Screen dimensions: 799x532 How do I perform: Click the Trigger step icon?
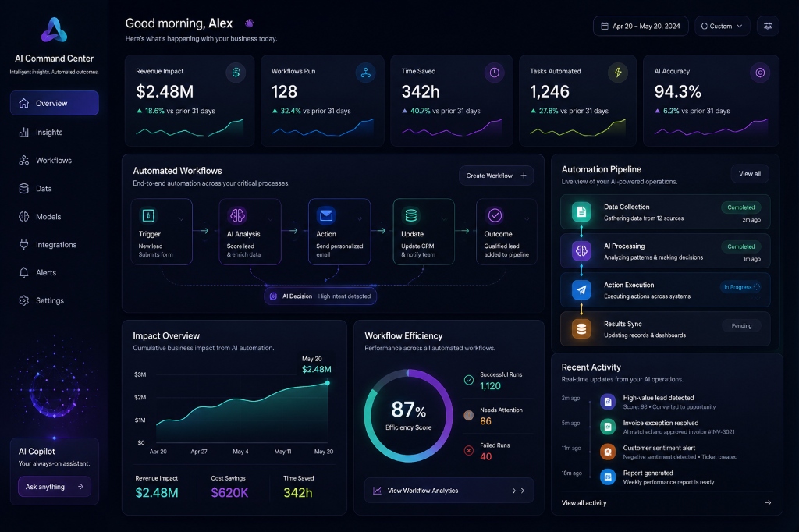[x=148, y=215]
